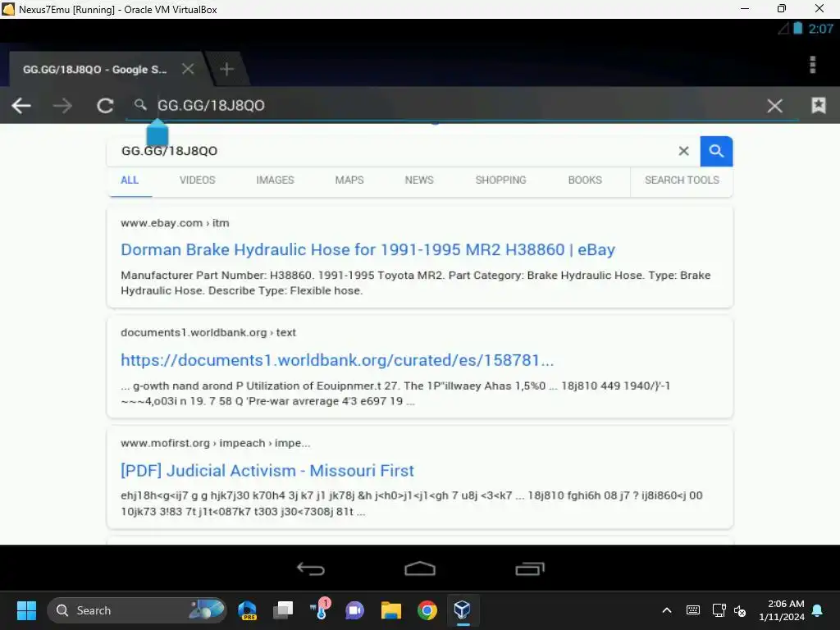Reload the page with refresh icon
The image size is (840, 630).
pyautogui.click(x=105, y=106)
